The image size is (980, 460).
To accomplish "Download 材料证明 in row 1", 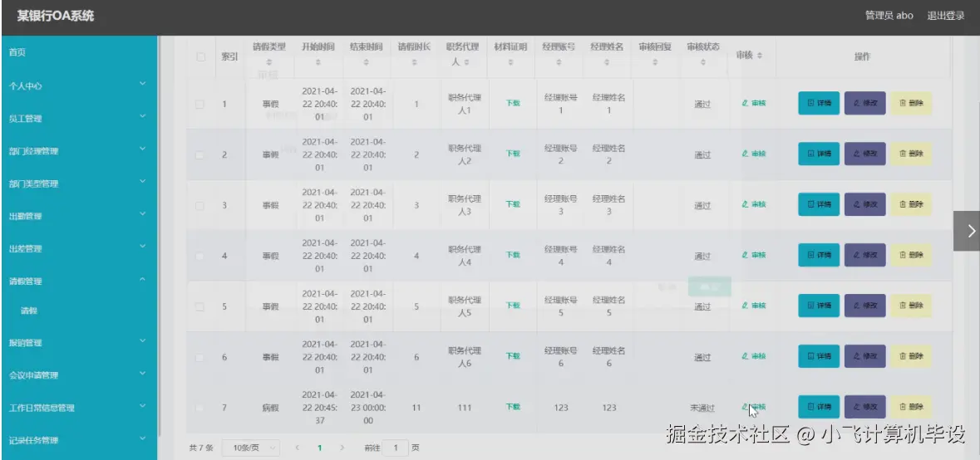I will tap(513, 103).
